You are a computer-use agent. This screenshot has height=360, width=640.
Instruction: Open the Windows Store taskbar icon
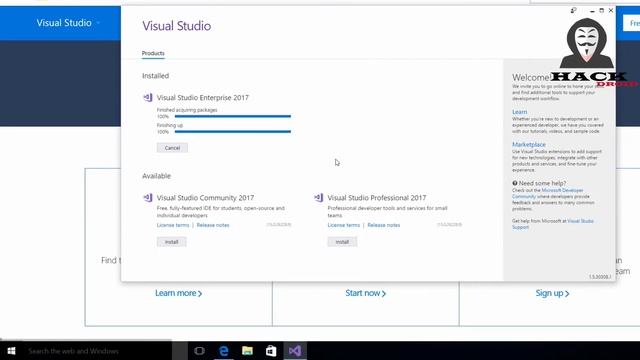tap(271, 351)
